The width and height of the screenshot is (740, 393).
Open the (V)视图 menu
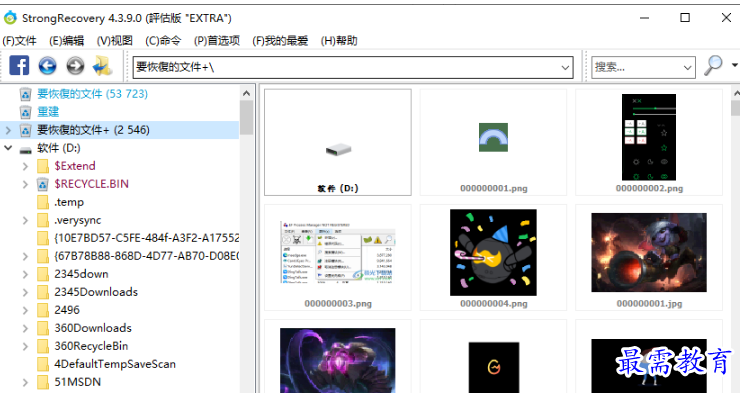(115, 41)
